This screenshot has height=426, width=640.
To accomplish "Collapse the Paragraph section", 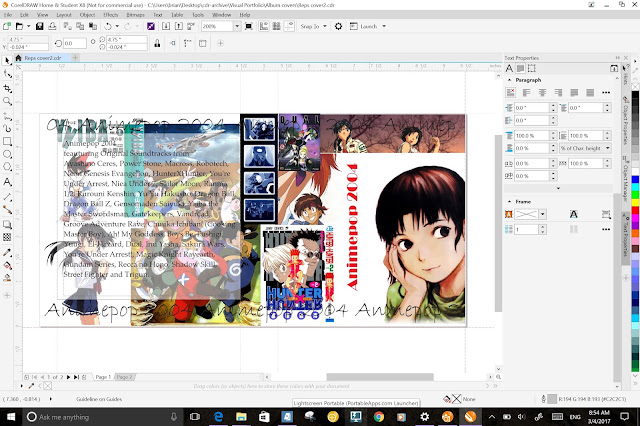I will coord(509,80).
